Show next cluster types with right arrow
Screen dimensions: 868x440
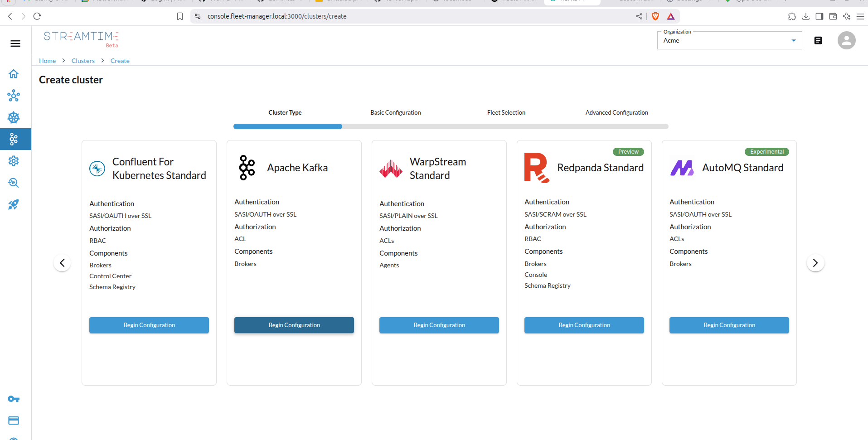click(x=815, y=263)
